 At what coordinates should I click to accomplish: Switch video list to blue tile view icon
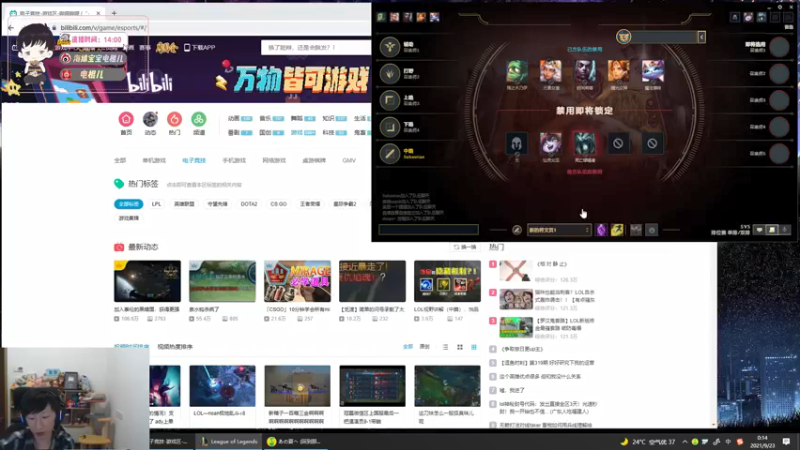pyautogui.click(x=474, y=347)
